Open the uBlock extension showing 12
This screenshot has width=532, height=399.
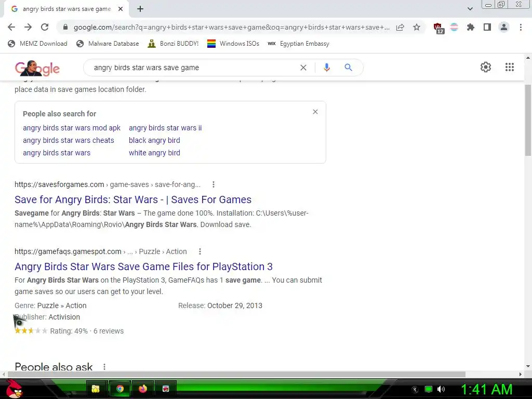438,28
